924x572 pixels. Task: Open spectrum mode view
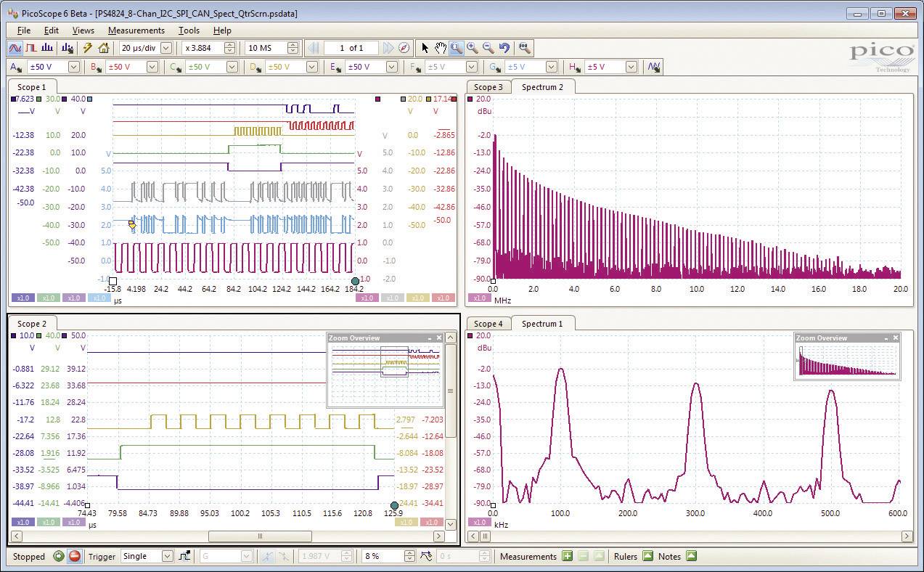pyautogui.click(x=47, y=48)
